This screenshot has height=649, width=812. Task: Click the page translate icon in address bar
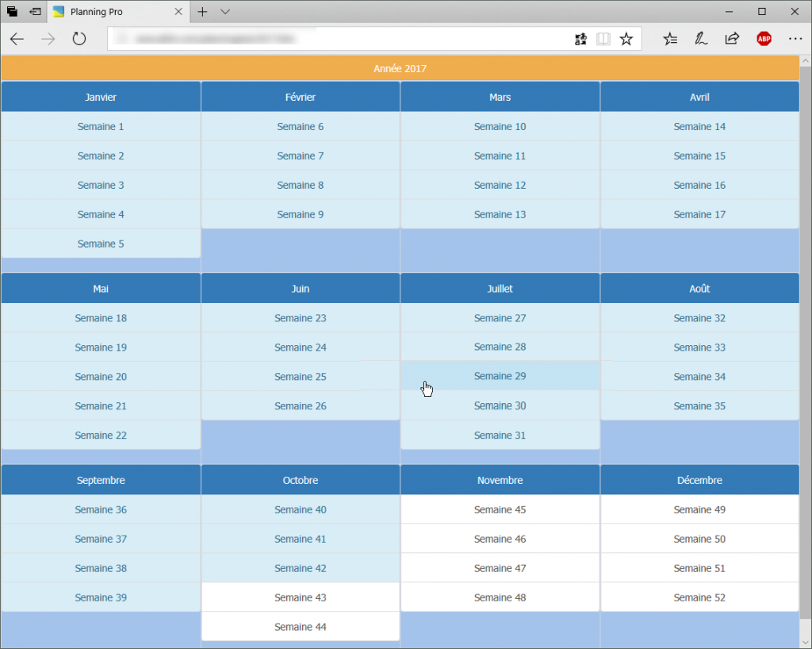pos(580,38)
